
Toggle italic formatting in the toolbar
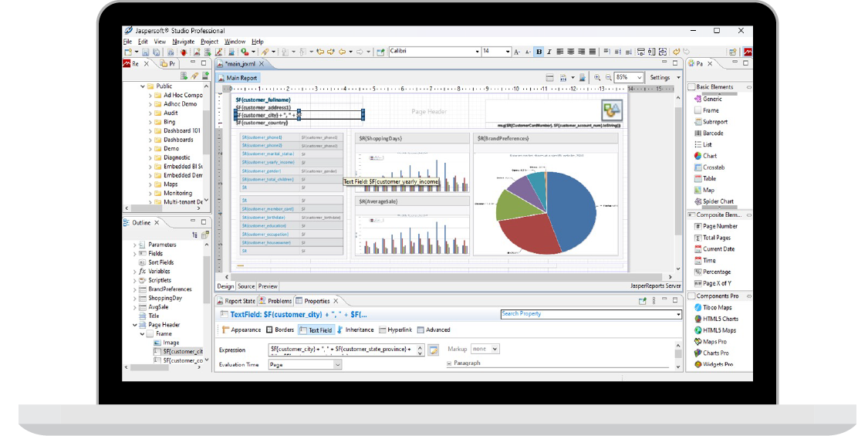click(x=549, y=52)
